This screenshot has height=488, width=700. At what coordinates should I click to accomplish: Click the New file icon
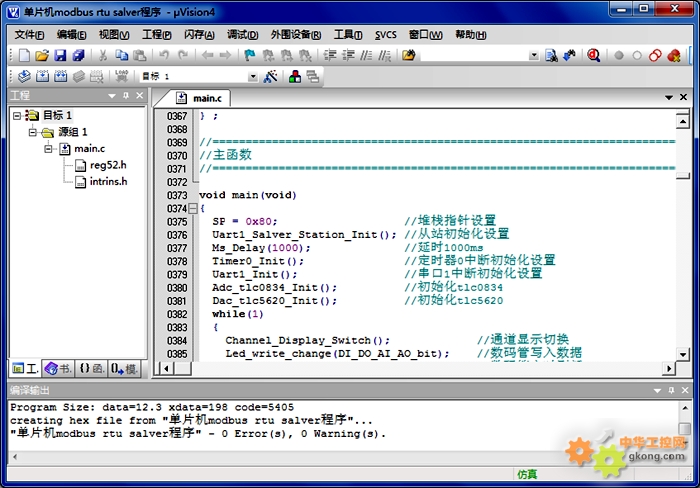click(24, 56)
